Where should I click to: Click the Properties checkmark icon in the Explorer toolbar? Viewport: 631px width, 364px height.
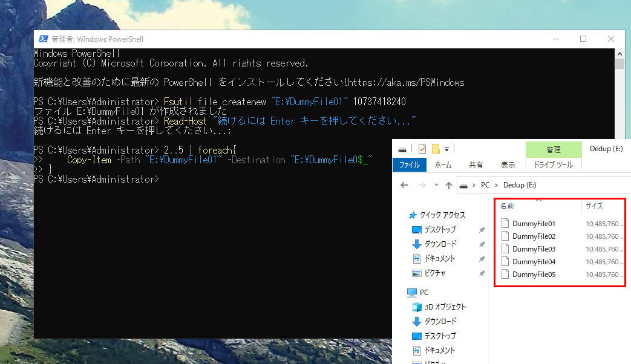[x=422, y=149]
